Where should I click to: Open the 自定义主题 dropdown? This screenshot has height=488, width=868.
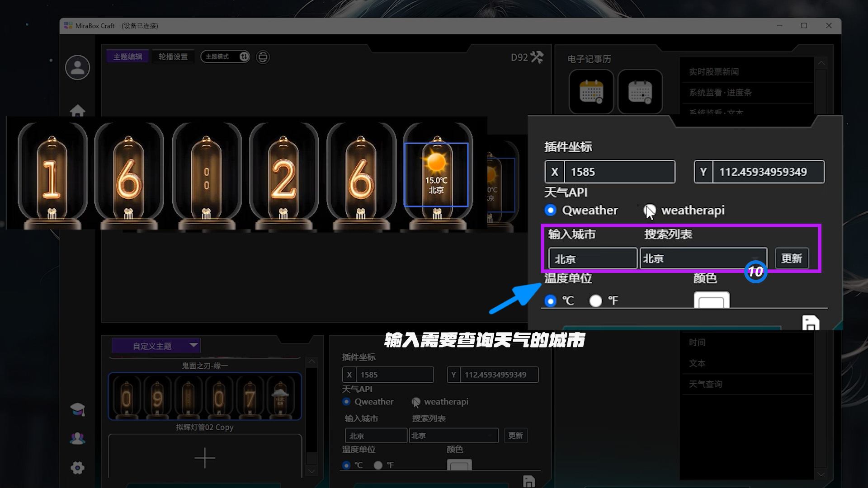[x=156, y=346]
